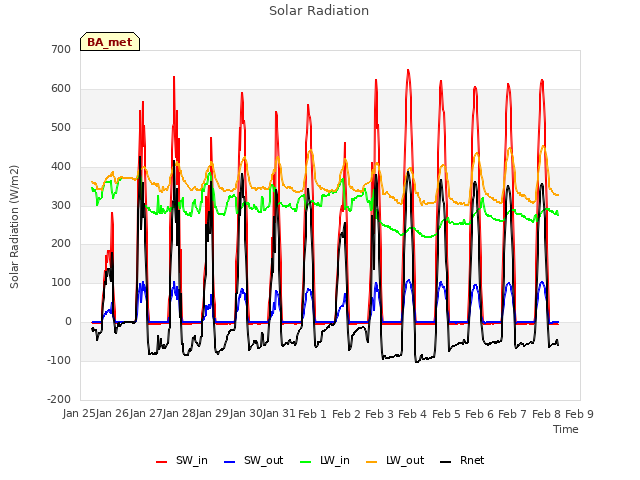The image size is (640, 480).
Task: Click the Jan 25 x-axis tick label
Action: [x=79, y=414]
